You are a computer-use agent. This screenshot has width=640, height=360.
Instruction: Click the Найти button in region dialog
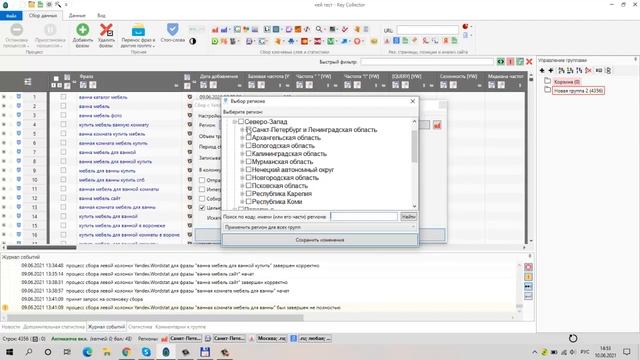pyautogui.click(x=408, y=217)
